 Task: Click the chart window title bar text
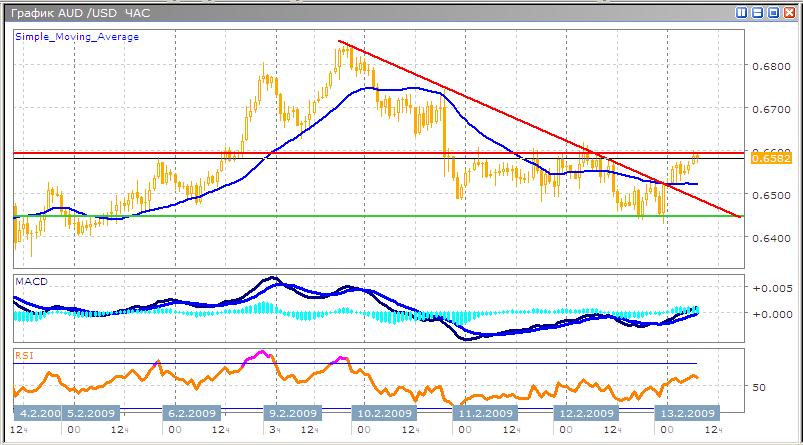pyautogui.click(x=75, y=13)
